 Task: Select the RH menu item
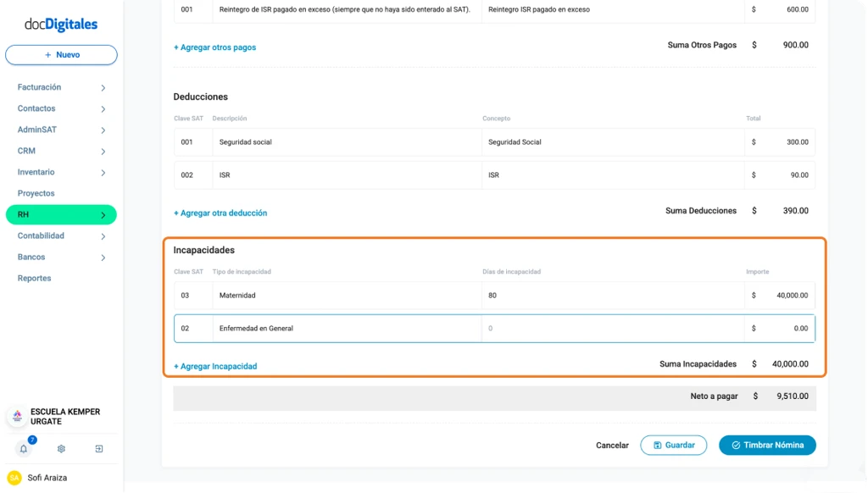tap(61, 214)
